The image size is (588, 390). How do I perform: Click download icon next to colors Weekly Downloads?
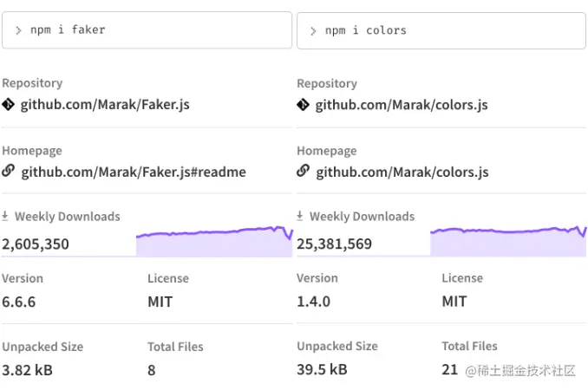(x=299, y=216)
